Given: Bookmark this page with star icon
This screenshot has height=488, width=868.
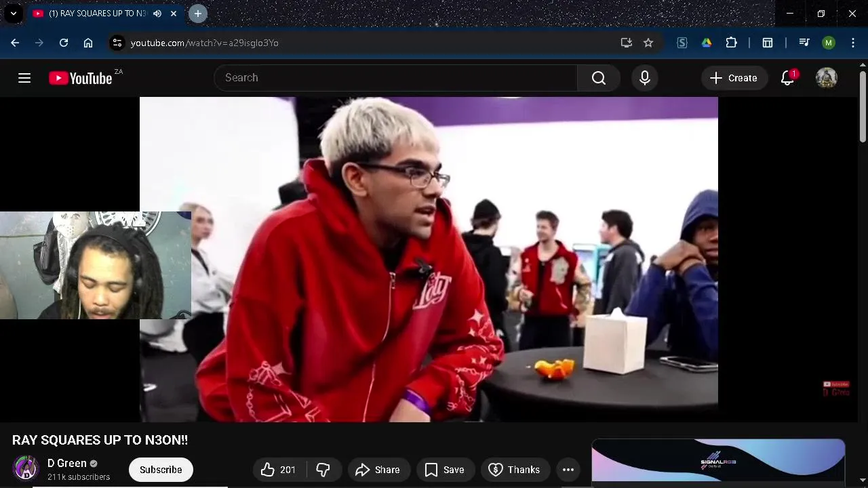Looking at the screenshot, I should (x=648, y=43).
